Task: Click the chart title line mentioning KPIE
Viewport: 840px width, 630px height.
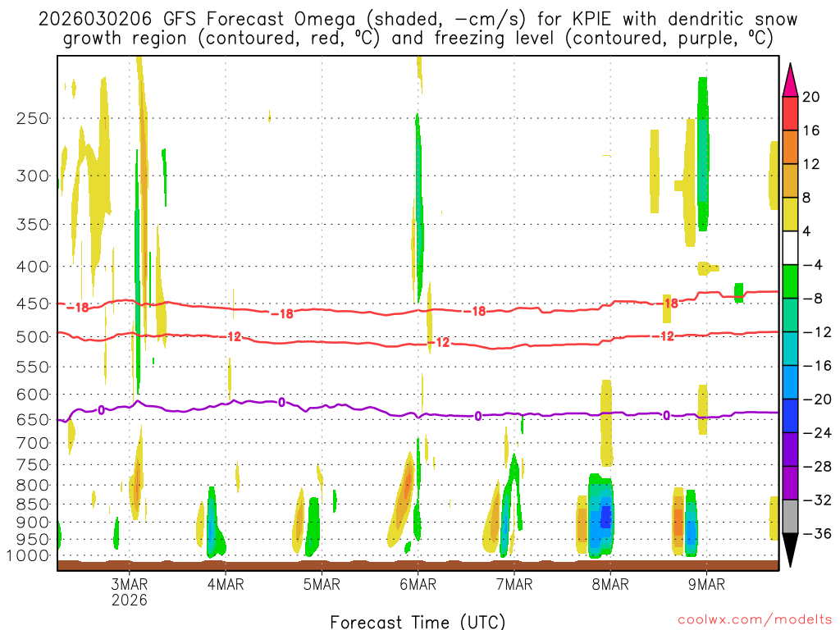Action: [418, 20]
